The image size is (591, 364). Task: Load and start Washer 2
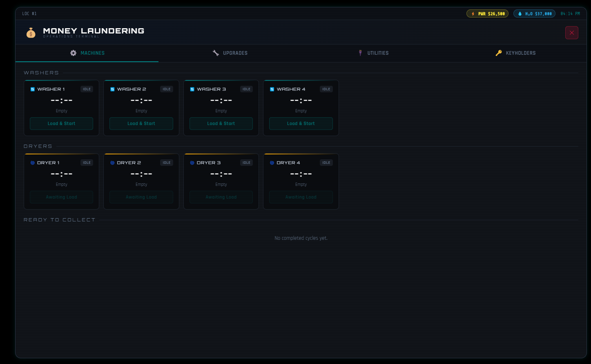(141, 123)
